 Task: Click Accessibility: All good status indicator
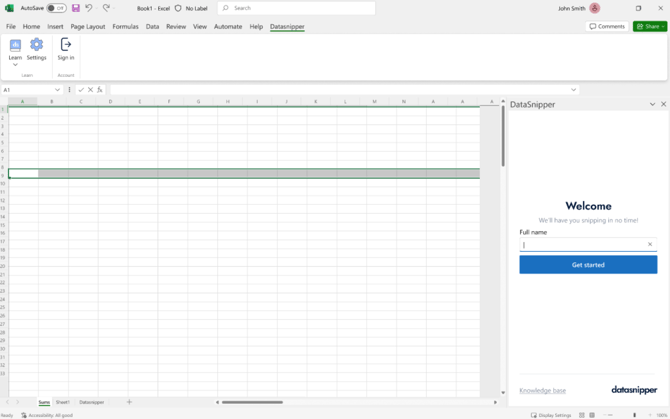pos(47,415)
